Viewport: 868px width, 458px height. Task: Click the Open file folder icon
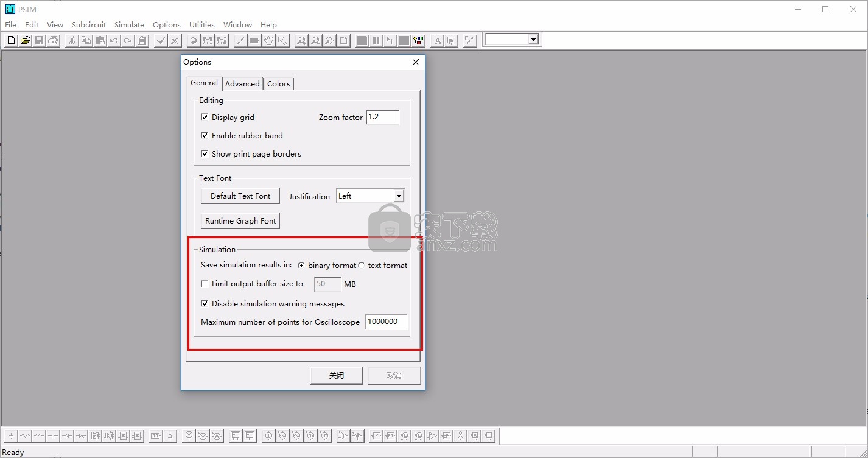[25, 40]
